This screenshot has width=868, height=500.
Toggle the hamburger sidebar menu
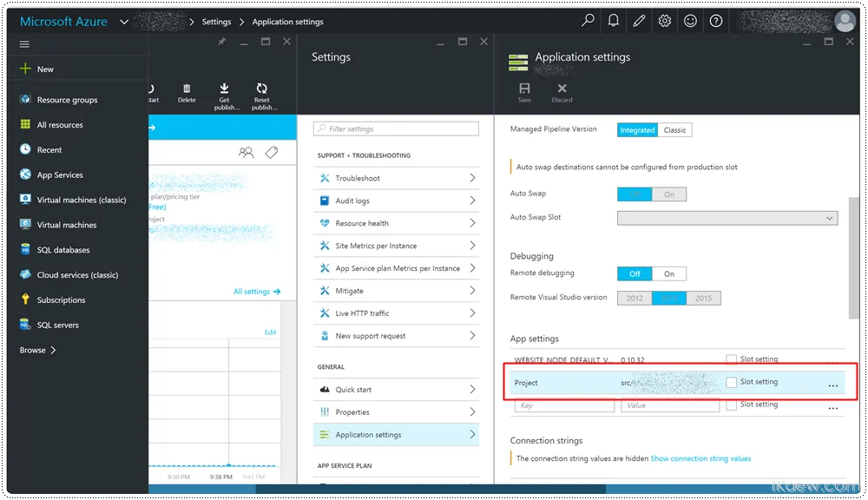pos(24,43)
